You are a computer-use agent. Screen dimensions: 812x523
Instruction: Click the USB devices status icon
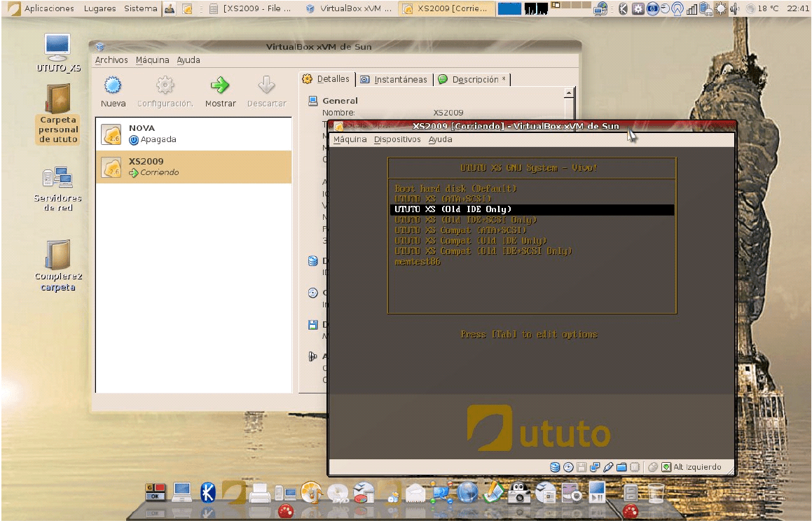coord(608,467)
